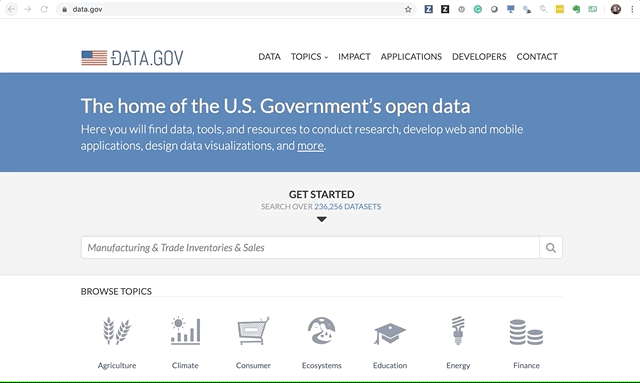Open the Climate topic label
This screenshot has height=383, width=640.
[x=185, y=365]
